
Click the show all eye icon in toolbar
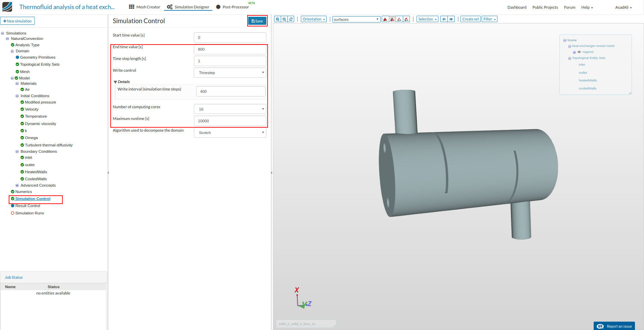pyautogui.click(x=451, y=19)
